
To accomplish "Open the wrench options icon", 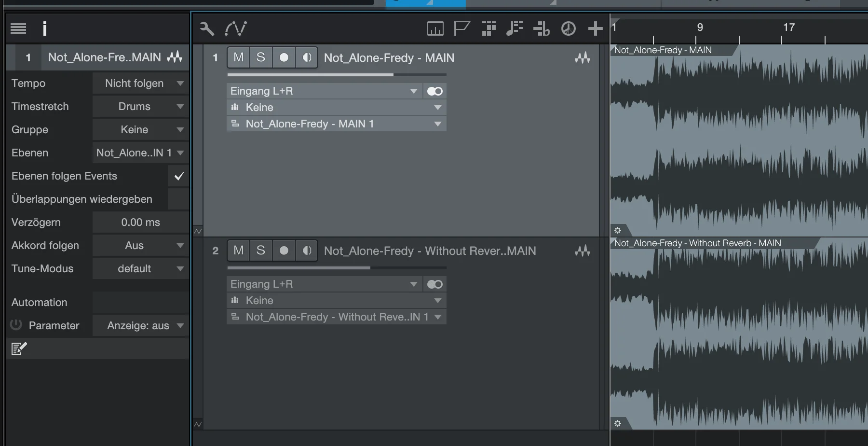I will click(207, 29).
